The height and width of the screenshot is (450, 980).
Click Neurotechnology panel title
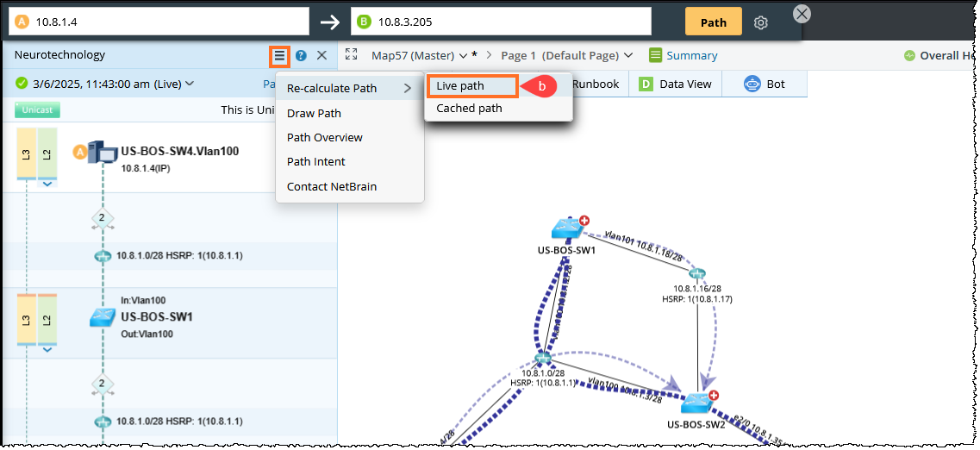[60, 55]
